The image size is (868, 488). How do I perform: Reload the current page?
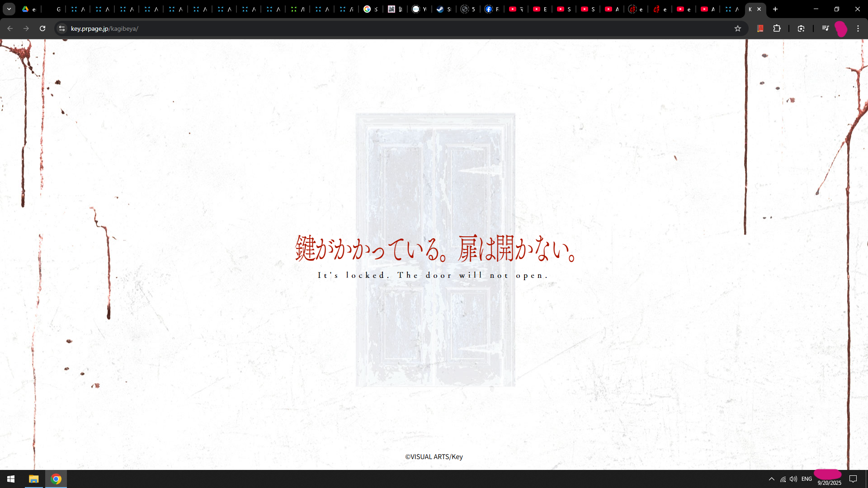tap(42, 28)
